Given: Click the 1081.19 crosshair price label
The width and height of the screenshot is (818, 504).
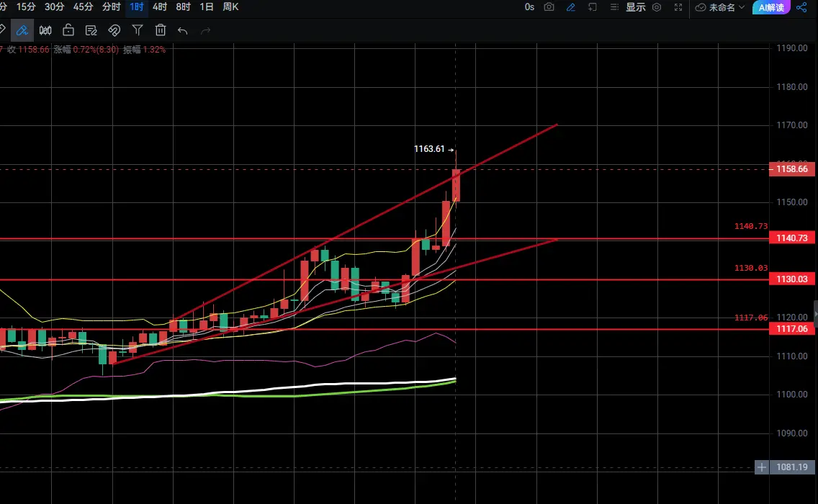Looking at the screenshot, I should [x=792, y=467].
